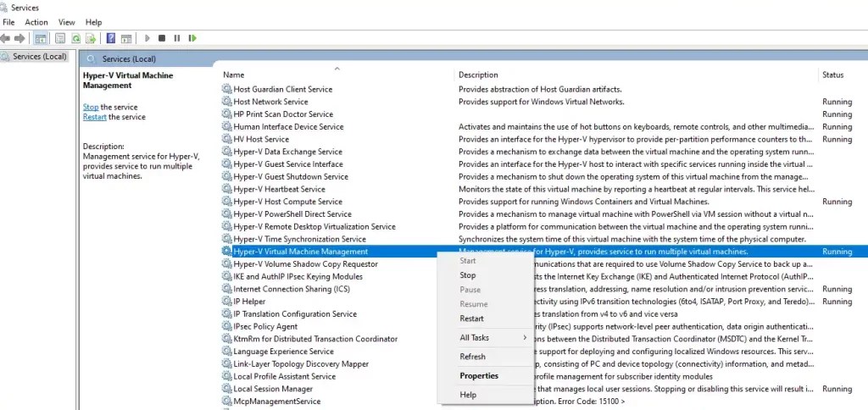This screenshot has width=868, height=410.
Task: Click gear icon of Human Interface Device Service
Action: (226, 127)
